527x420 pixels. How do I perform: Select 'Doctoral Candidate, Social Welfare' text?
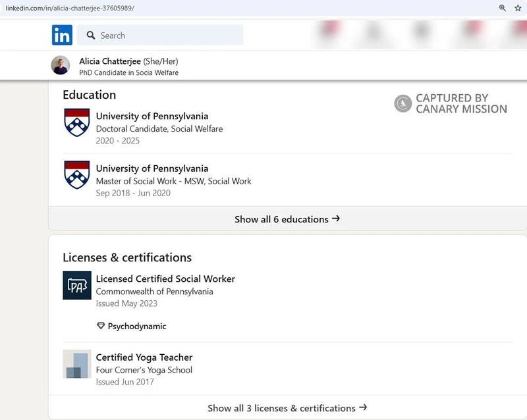click(x=159, y=129)
